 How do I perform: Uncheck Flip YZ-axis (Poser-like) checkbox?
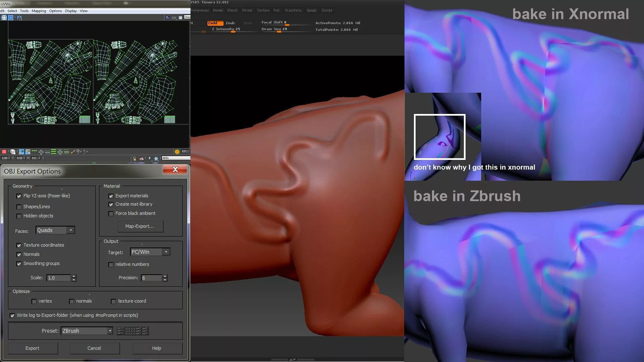pyautogui.click(x=19, y=196)
